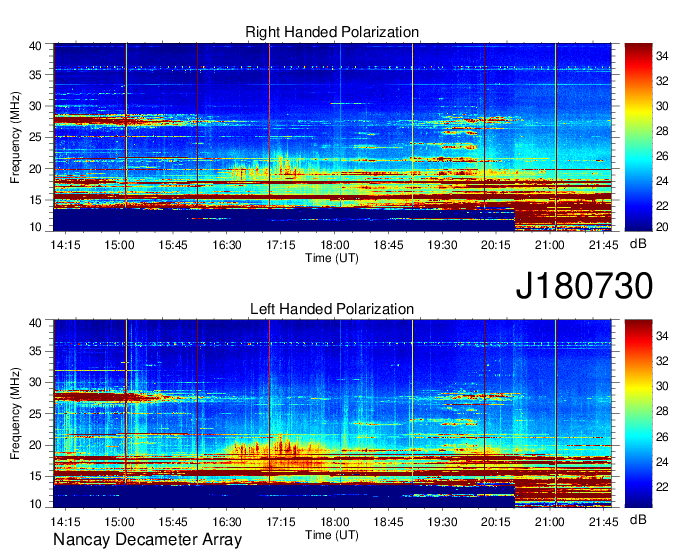
Task: Click the 28 value on Right Handed colorbar
Action: tap(662, 131)
